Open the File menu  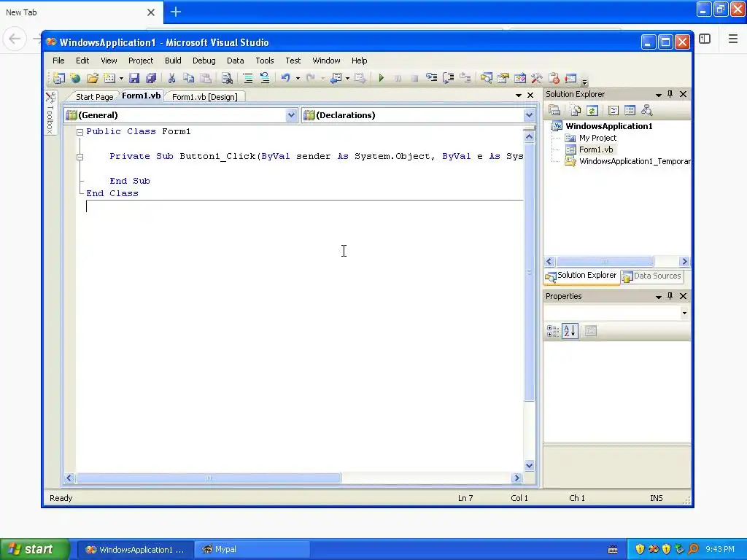pos(58,61)
